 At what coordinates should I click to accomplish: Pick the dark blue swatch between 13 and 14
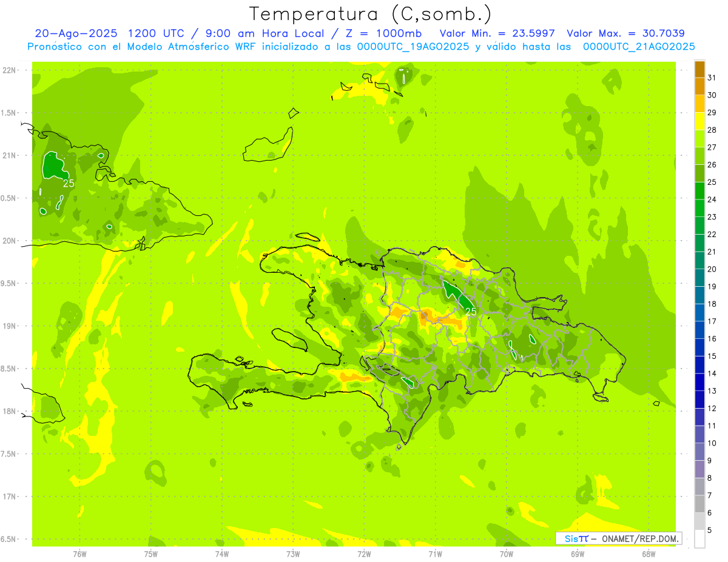(699, 382)
